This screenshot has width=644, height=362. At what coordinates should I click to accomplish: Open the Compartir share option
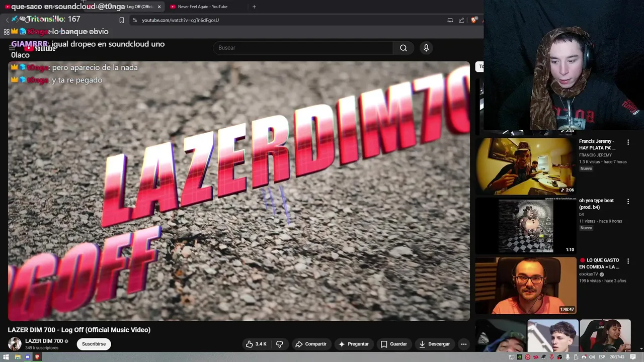point(311,344)
